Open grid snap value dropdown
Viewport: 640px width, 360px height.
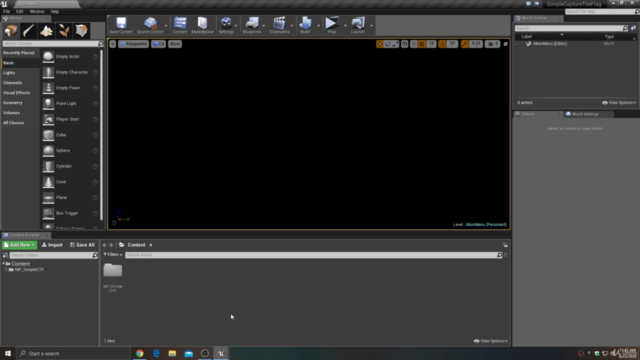pos(431,44)
